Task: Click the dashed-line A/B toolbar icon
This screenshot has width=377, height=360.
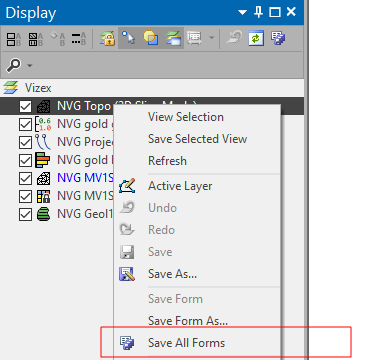Action: (79, 39)
